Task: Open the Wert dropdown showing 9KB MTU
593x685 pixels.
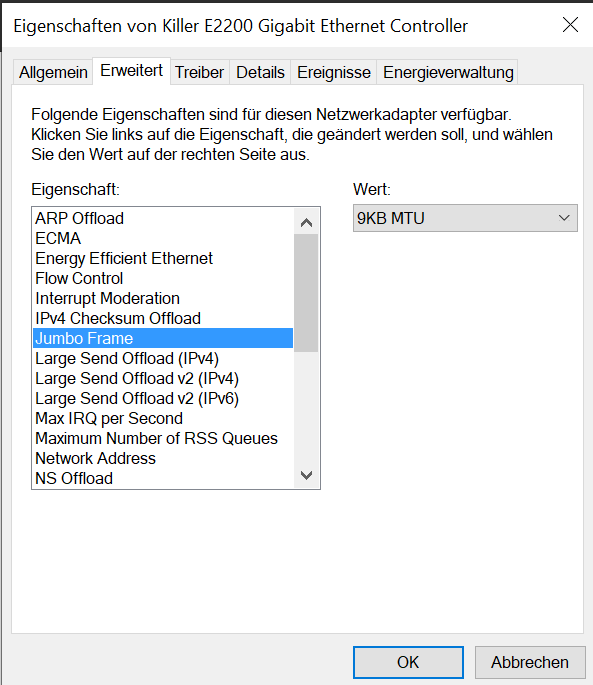Action: click(465, 218)
